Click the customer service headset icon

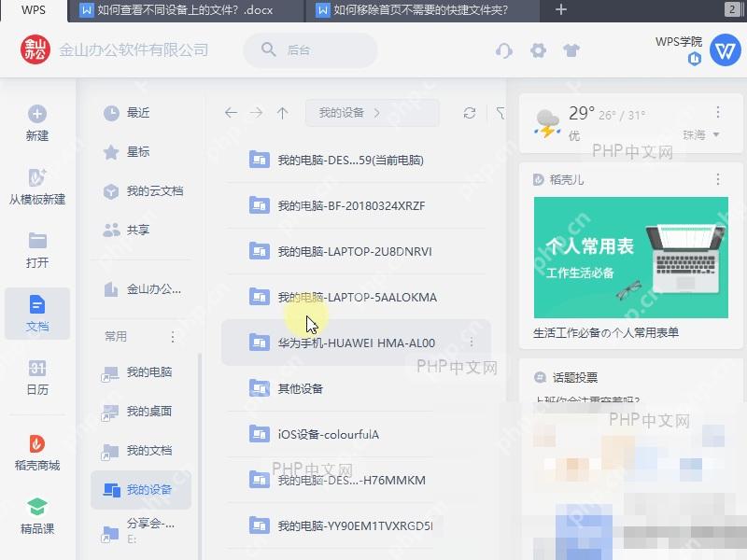coord(504,50)
